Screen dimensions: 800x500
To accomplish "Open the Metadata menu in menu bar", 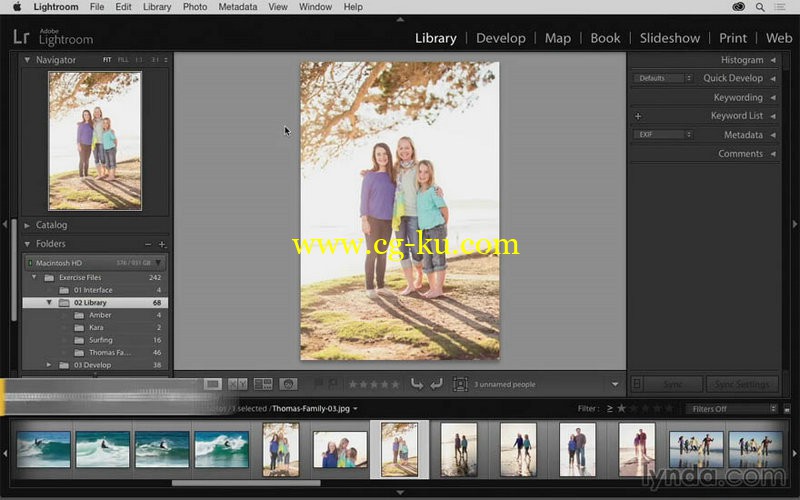I will click(238, 7).
